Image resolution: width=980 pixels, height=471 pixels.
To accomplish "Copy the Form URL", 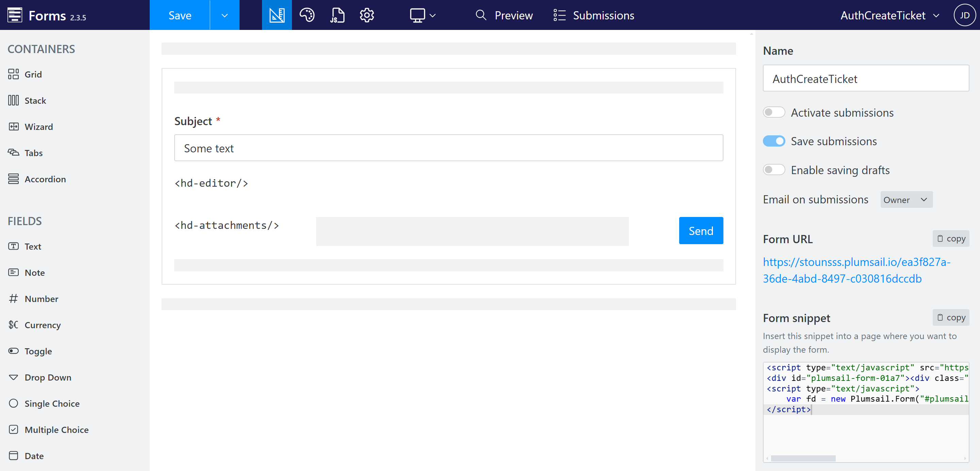I will pyautogui.click(x=950, y=239).
